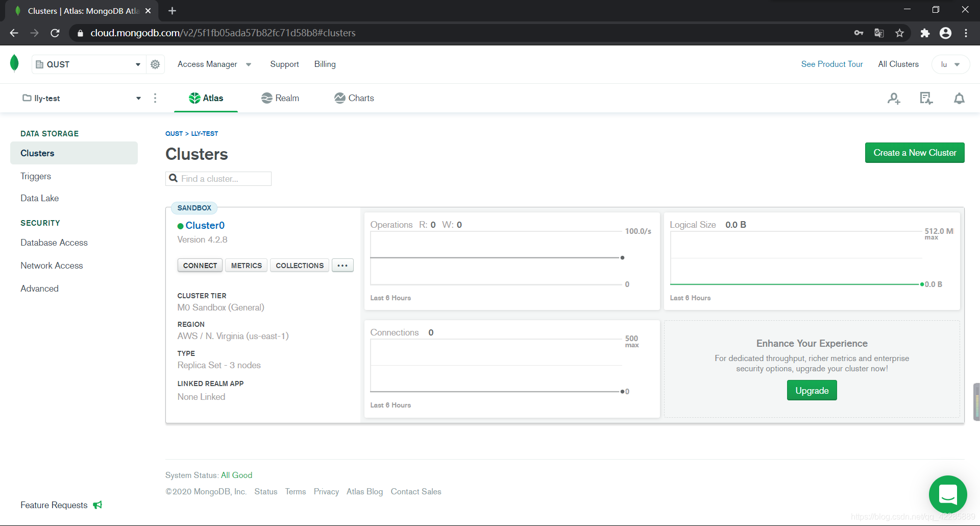Click the Logical Size chart
The width and height of the screenshot is (980, 526).
click(x=812, y=261)
